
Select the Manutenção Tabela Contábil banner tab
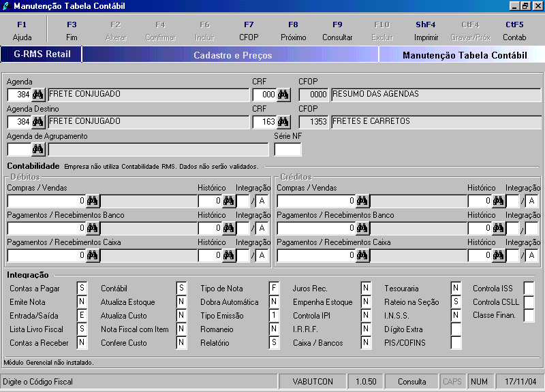point(461,55)
